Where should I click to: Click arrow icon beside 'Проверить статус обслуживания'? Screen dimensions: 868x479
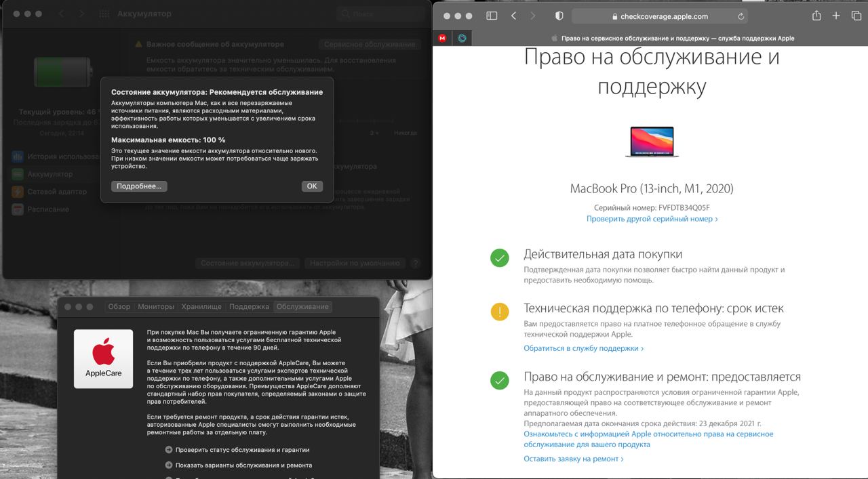(168, 450)
